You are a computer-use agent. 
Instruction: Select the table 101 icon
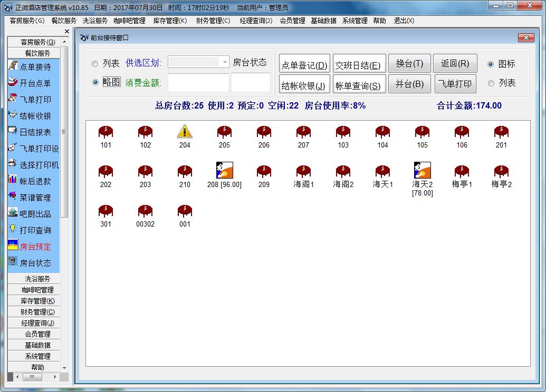tap(106, 131)
